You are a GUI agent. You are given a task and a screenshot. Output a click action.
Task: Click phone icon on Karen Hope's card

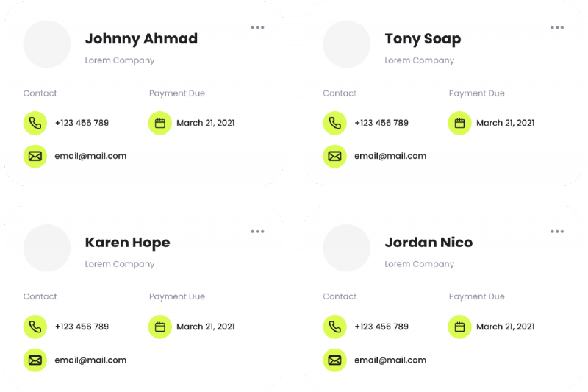click(x=35, y=327)
